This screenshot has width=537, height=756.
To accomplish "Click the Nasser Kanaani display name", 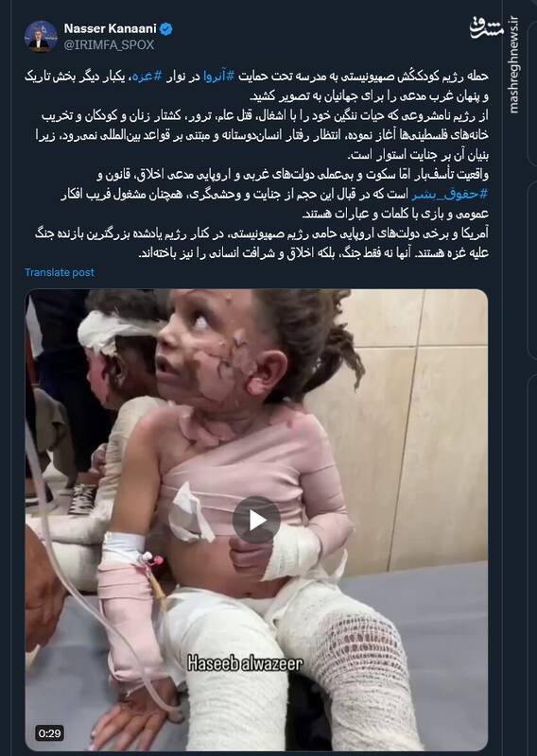I will pos(110,29).
